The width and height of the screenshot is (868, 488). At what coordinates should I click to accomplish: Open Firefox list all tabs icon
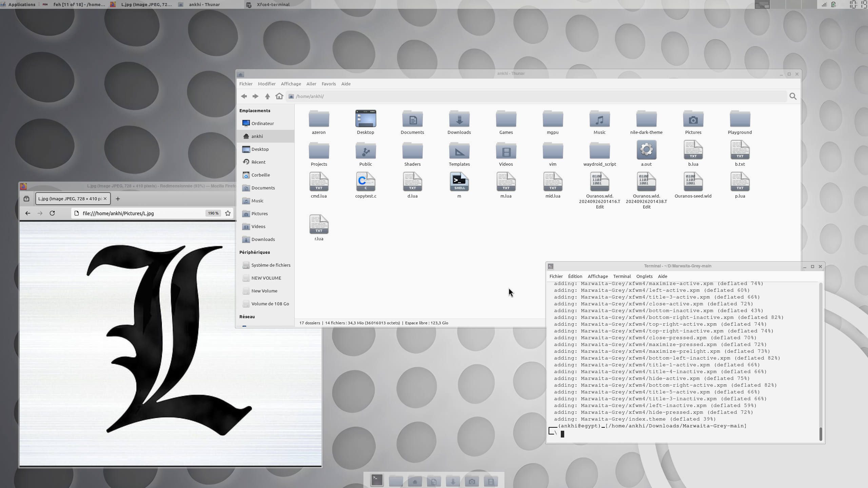click(x=26, y=199)
